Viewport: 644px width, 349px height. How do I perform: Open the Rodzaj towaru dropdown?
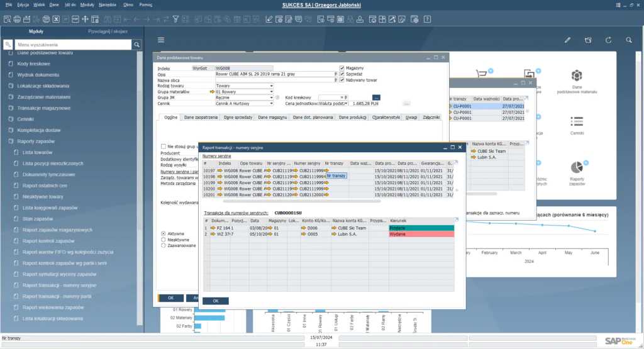point(271,86)
